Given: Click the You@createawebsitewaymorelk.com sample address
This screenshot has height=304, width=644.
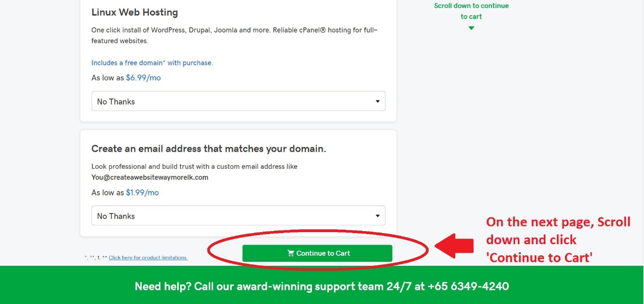Looking at the screenshot, I should click(x=150, y=177).
